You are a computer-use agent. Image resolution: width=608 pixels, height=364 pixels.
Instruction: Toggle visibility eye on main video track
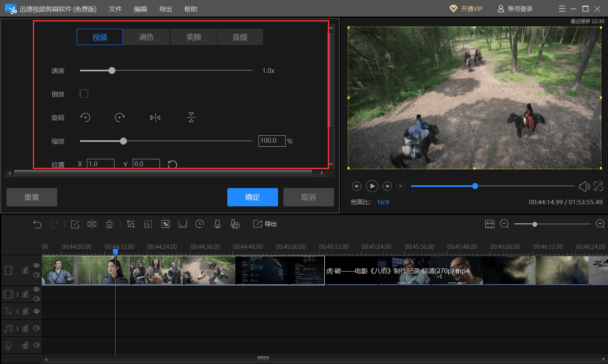(x=37, y=266)
